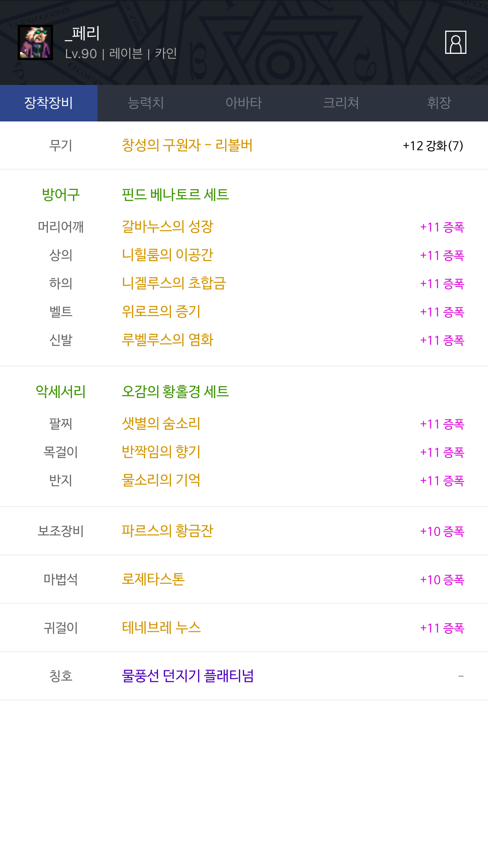The image size is (488, 868).
Task: Tap the top item 니힐룸의 이공간
Action: (167, 255)
